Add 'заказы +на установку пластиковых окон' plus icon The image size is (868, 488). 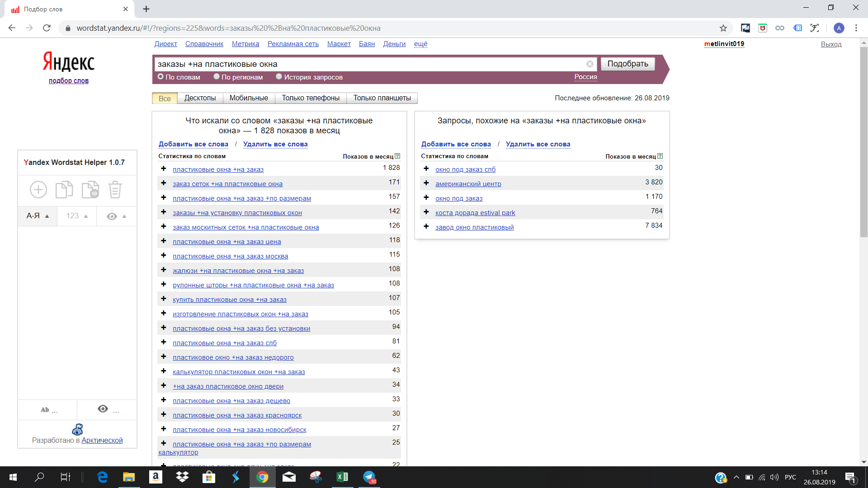click(x=164, y=212)
